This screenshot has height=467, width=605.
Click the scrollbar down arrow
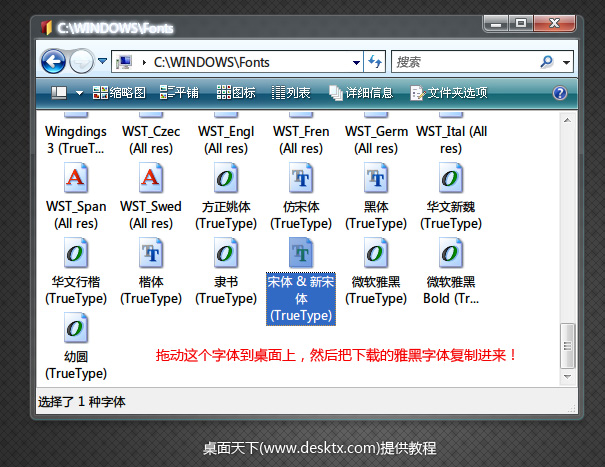click(x=567, y=376)
